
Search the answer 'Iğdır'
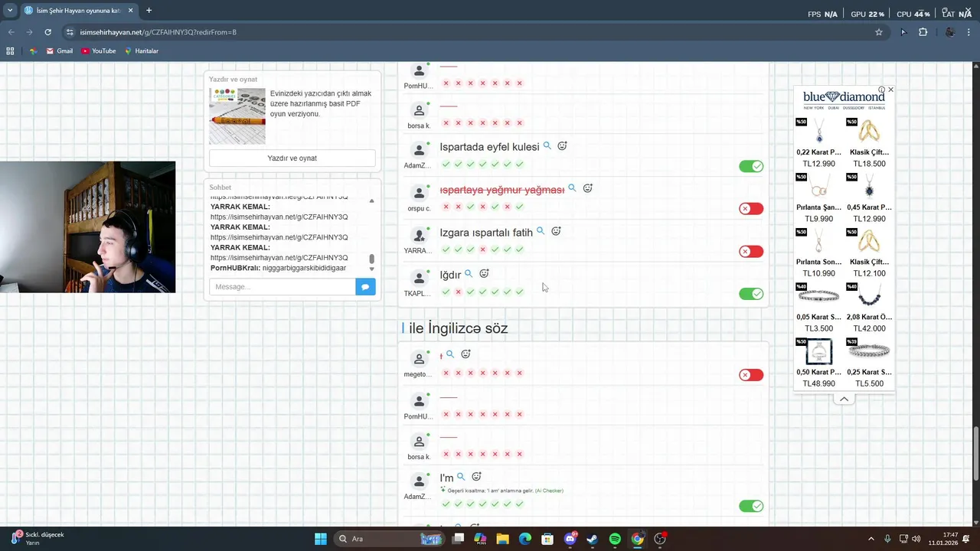(469, 273)
